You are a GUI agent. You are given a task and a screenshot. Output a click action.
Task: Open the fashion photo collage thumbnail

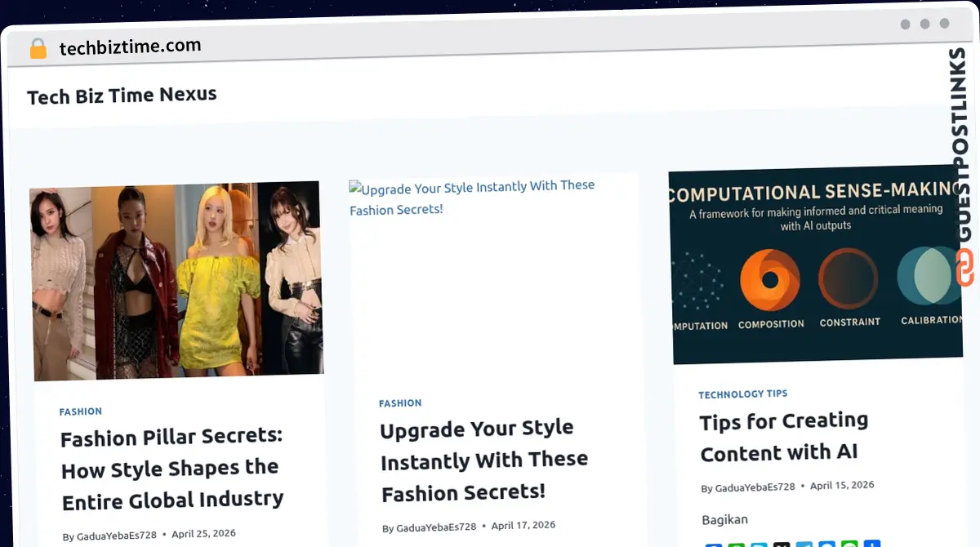click(x=176, y=280)
